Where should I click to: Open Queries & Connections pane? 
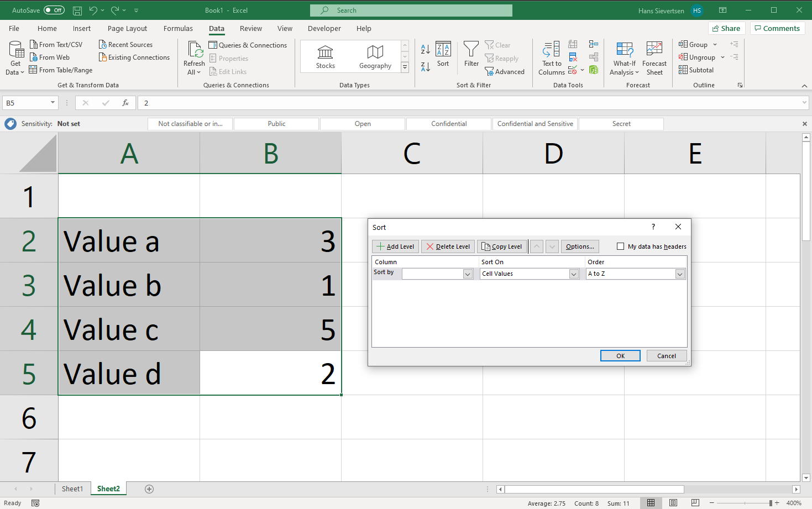(248, 45)
